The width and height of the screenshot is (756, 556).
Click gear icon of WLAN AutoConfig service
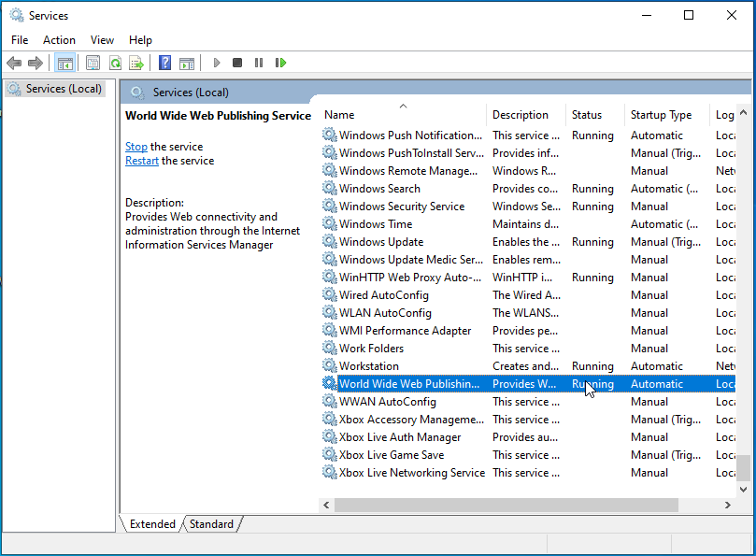[x=330, y=312]
